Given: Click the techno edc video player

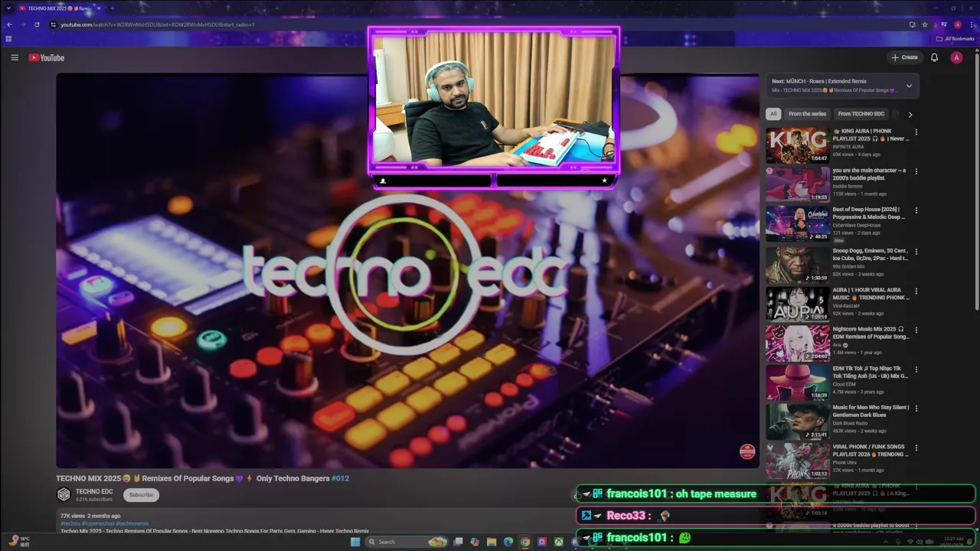Looking at the screenshot, I should tap(407, 270).
